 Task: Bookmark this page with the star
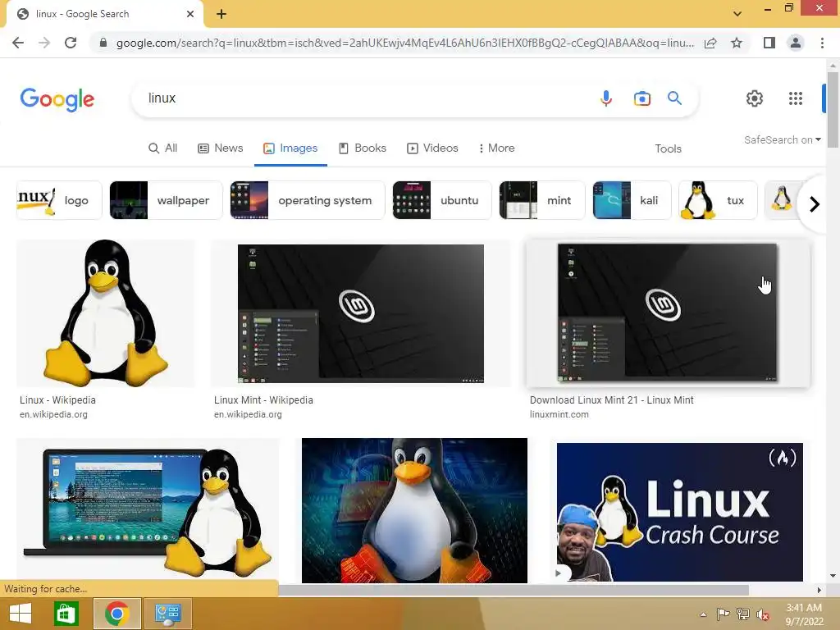pos(737,43)
